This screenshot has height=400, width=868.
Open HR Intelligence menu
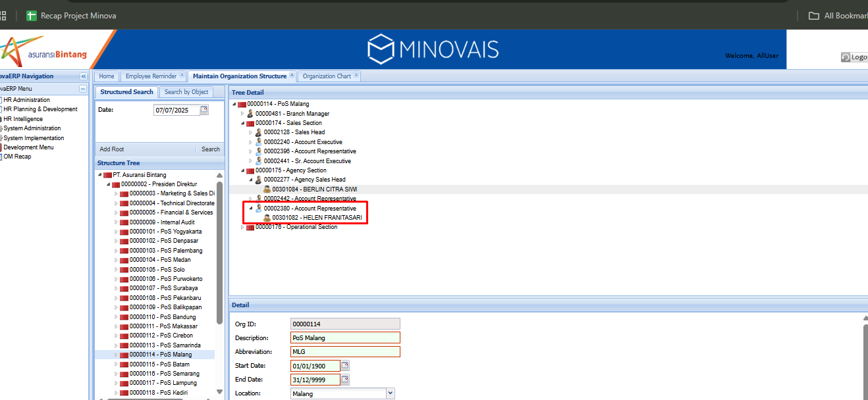click(x=23, y=119)
